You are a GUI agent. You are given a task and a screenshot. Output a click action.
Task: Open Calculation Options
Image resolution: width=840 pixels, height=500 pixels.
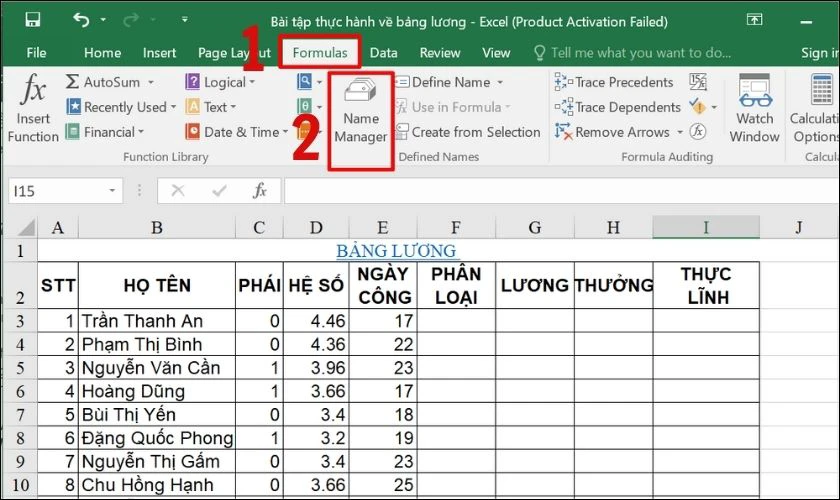815,109
